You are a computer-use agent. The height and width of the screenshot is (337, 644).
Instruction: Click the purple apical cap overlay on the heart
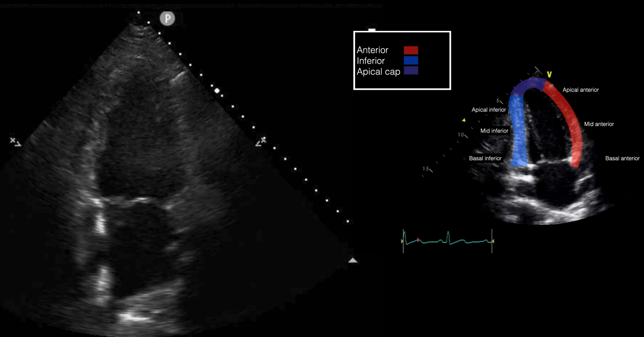[528, 86]
